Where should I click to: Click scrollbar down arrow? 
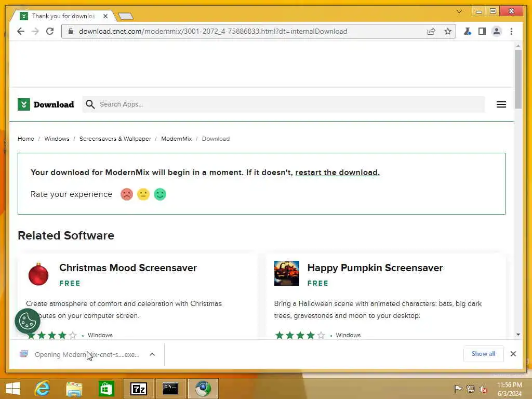[x=518, y=335]
